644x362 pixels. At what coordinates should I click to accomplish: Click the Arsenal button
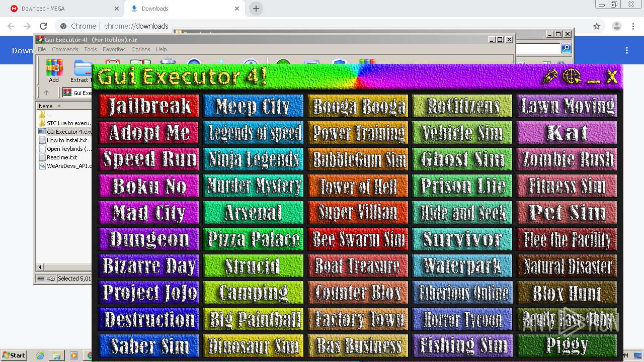[253, 213]
